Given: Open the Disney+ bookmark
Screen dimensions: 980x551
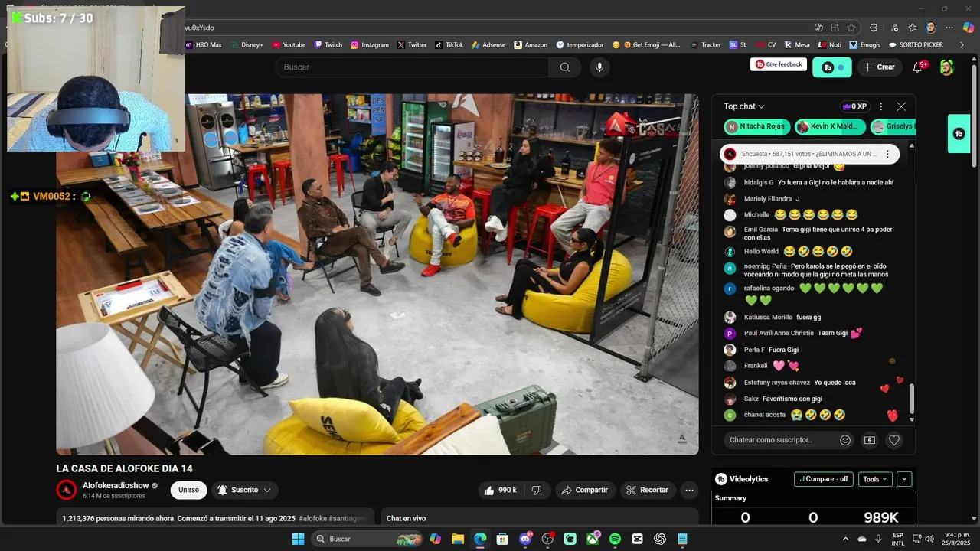Looking at the screenshot, I should pos(247,45).
